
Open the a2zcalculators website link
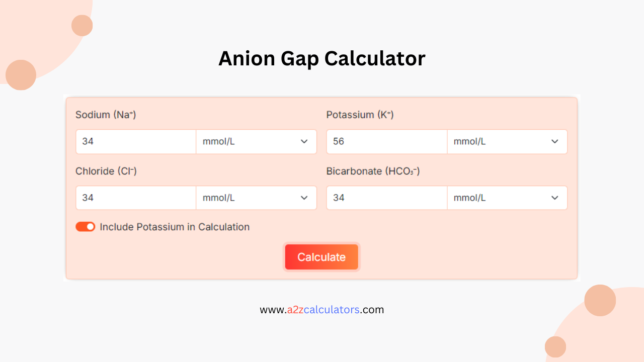322,310
